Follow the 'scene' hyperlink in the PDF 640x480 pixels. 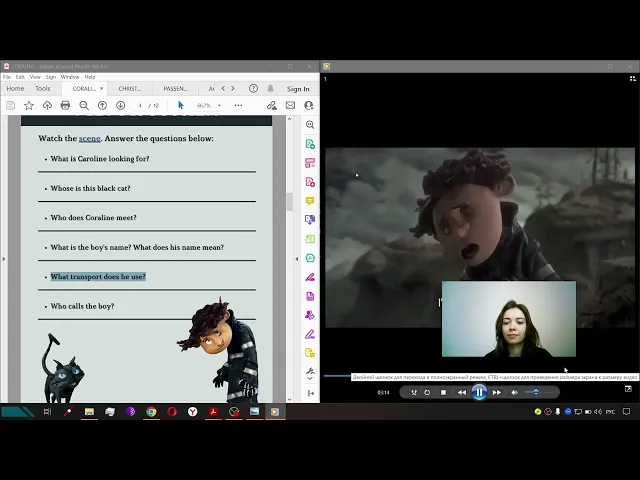[x=89, y=138]
